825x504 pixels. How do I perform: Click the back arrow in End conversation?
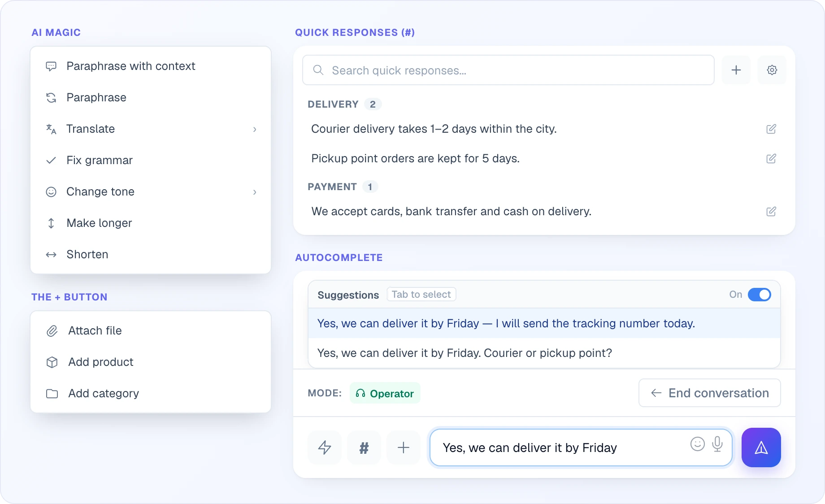656,393
